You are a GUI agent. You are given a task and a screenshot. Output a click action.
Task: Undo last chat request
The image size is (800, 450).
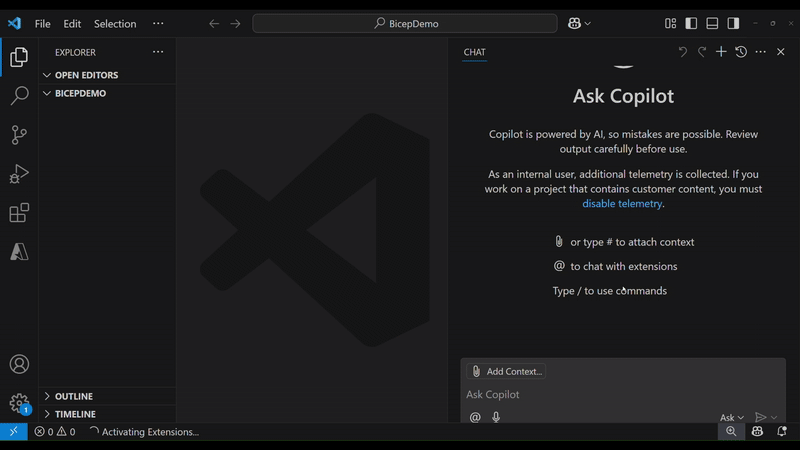(x=683, y=52)
